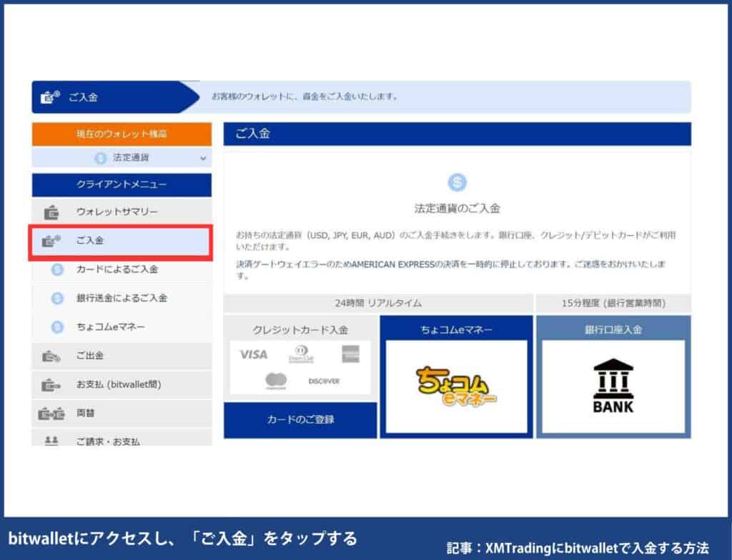Click the 24時間 リアルタイム label
Viewport: 732px width, 560px height.
378,304
